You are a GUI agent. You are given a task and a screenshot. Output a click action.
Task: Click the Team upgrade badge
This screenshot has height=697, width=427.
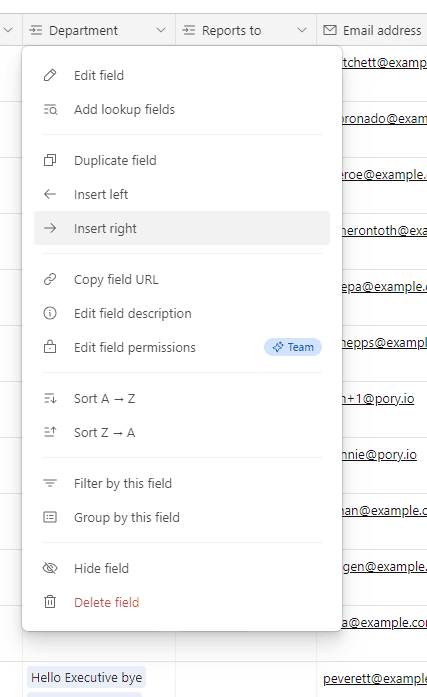(293, 347)
